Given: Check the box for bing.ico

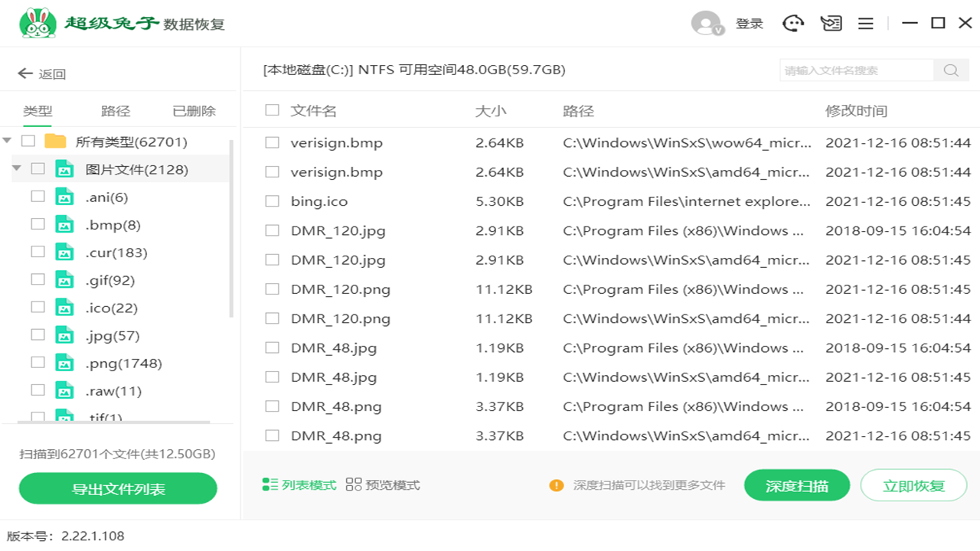Looking at the screenshot, I should (x=272, y=201).
